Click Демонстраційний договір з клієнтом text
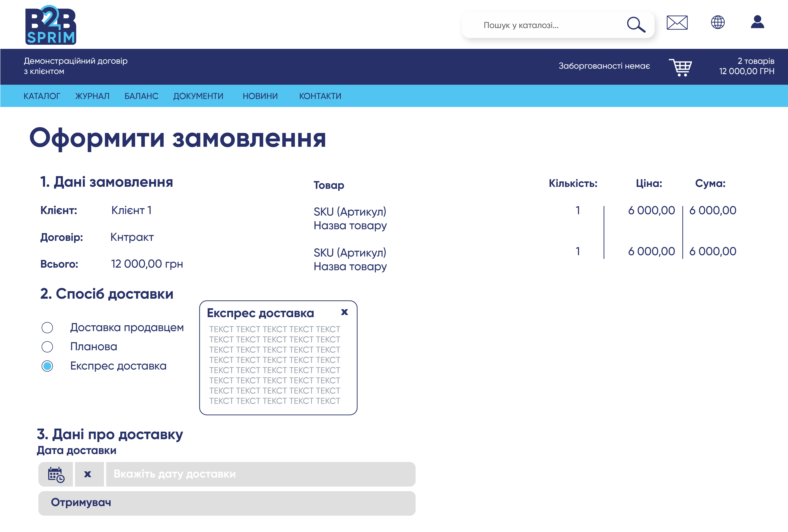The height and width of the screenshot is (532, 788). pos(76,66)
